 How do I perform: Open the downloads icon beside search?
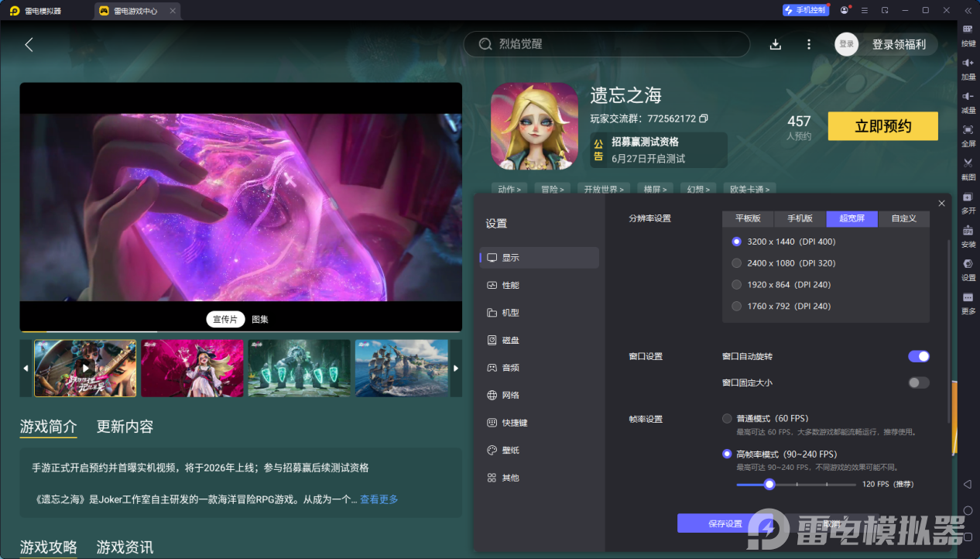coord(775,44)
